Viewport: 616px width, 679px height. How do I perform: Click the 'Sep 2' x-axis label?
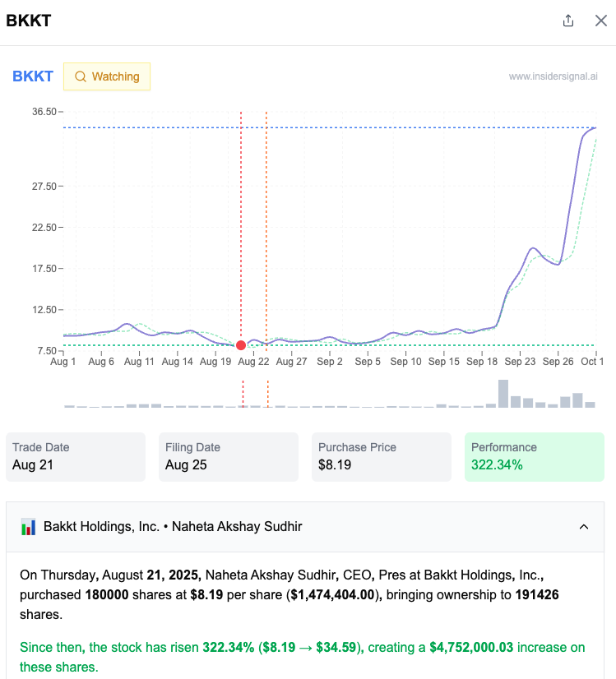pyautogui.click(x=330, y=362)
